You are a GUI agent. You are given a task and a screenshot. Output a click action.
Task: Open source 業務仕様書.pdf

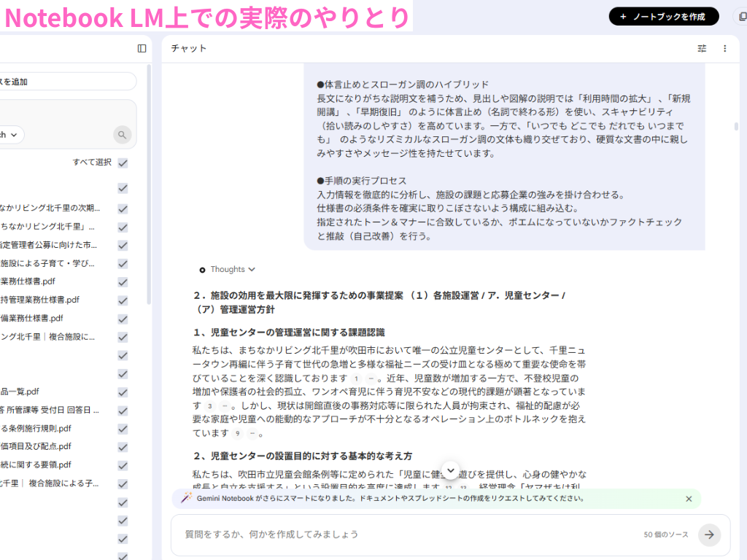28,281
